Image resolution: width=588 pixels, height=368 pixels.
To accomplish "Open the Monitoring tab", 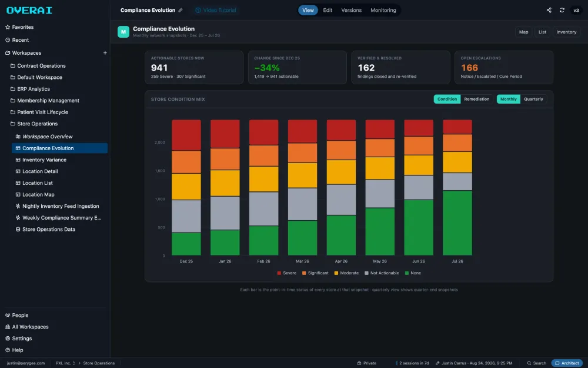I will tap(383, 10).
